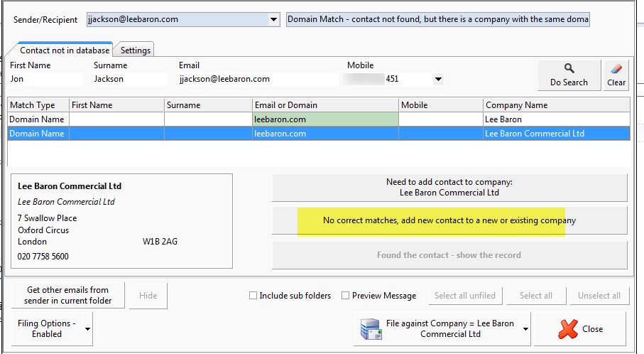Expand the Mobile number dropdown arrow
Viewport: 644px width, 354px height.
(438, 80)
